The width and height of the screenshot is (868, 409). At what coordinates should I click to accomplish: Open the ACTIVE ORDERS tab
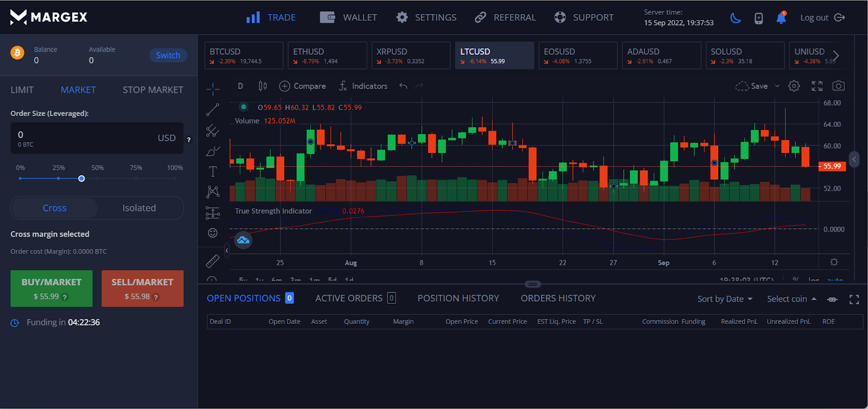(355, 298)
